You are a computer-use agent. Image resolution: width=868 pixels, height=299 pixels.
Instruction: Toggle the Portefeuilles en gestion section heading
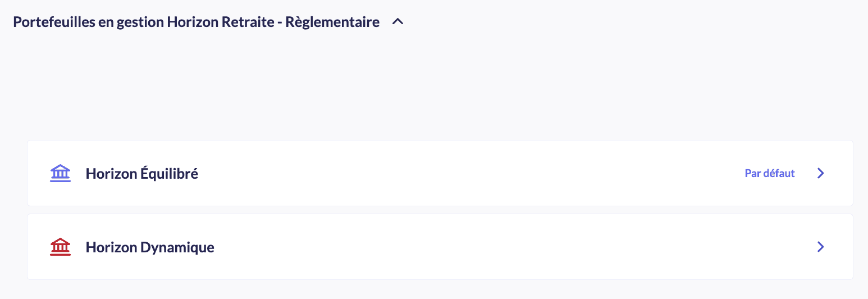pos(196,22)
